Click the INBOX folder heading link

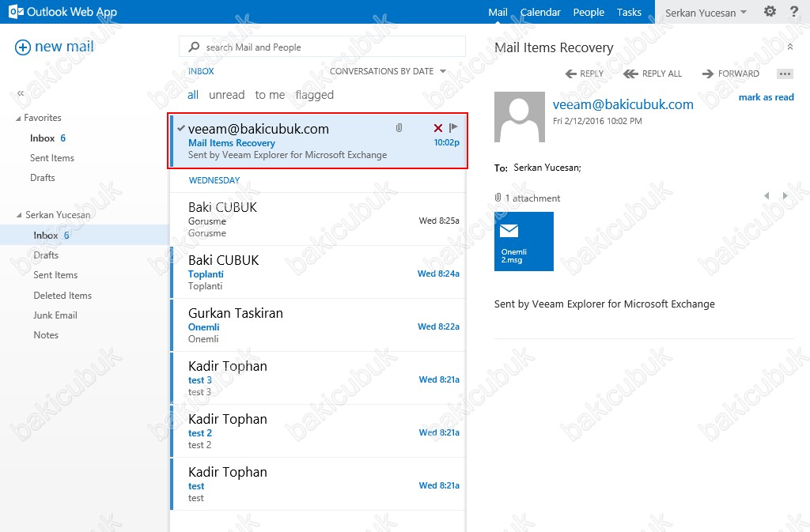(201, 71)
